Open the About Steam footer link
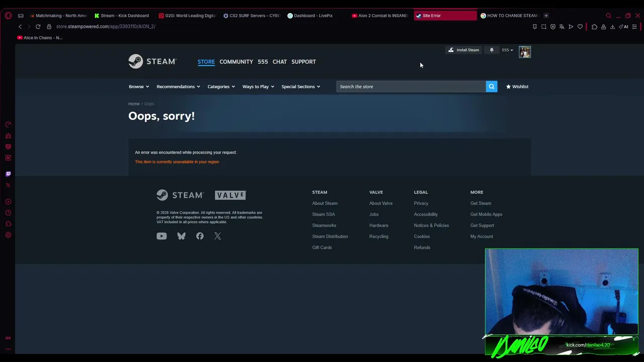This screenshot has height=362, width=644. click(325, 203)
